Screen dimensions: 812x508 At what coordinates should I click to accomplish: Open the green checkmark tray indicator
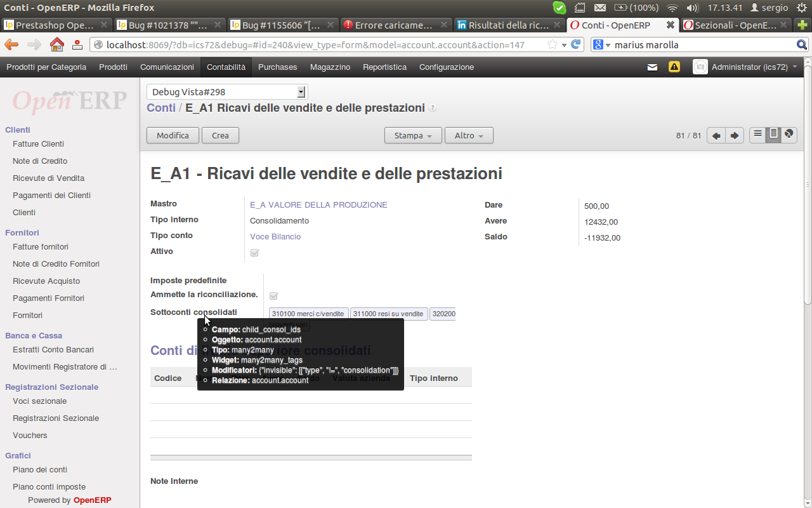coord(560,8)
